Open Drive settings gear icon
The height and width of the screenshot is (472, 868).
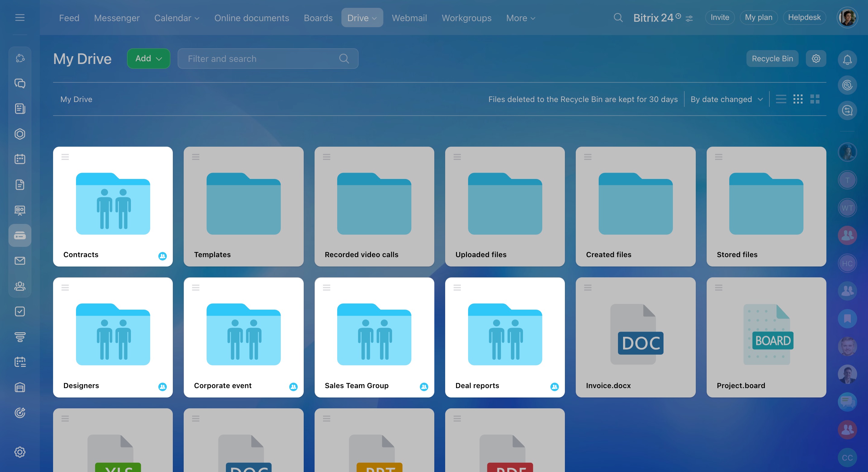coord(816,59)
